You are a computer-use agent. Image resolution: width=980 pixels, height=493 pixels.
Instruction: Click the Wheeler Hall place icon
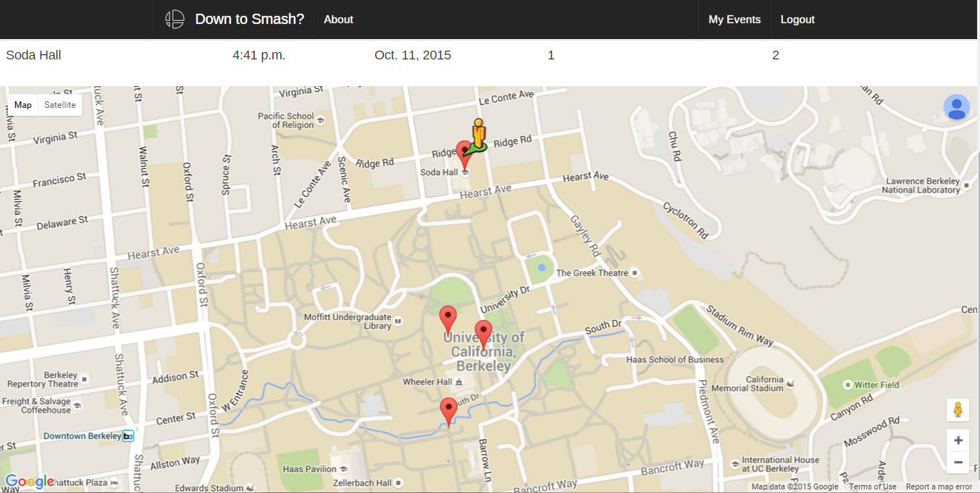459,382
